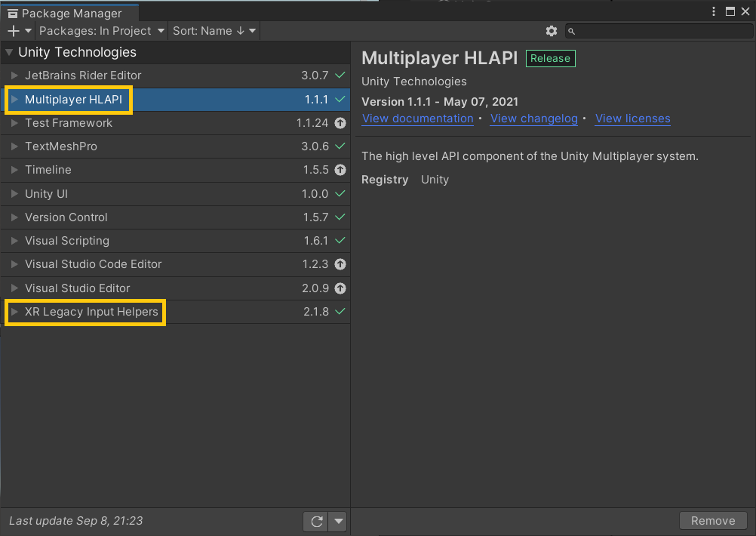Image resolution: width=756 pixels, height=536 pixels.
Task: Click the checkmark beside JetBrains Rider Editor
Action: (x=340, y=75)
